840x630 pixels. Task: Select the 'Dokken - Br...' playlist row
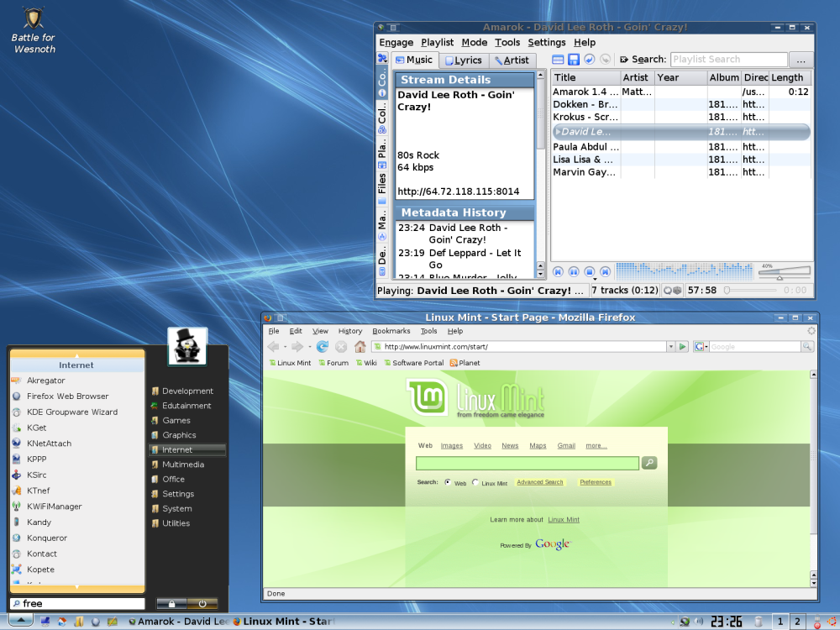tap(681, 104)
